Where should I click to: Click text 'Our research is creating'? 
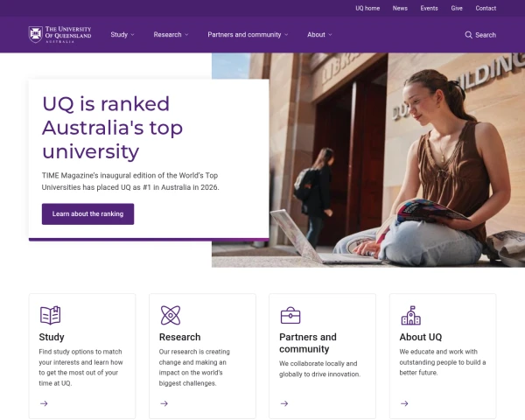pos(194,352)
